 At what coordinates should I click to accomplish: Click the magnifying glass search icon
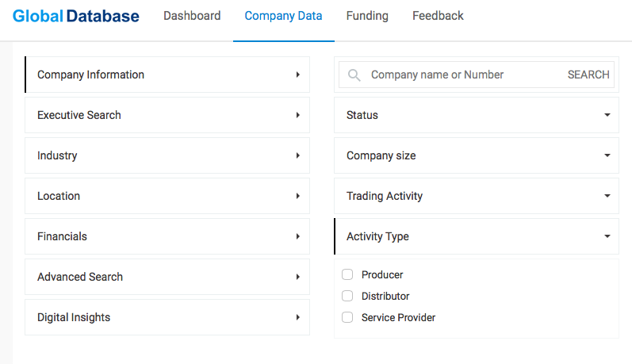coord(354,75)
